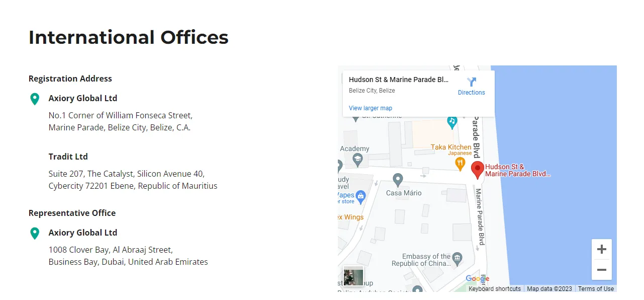The height and width of the screenshot is (300, 644).
Task: Click the Al Abraaj Street address line
Action: click(111, 250)
